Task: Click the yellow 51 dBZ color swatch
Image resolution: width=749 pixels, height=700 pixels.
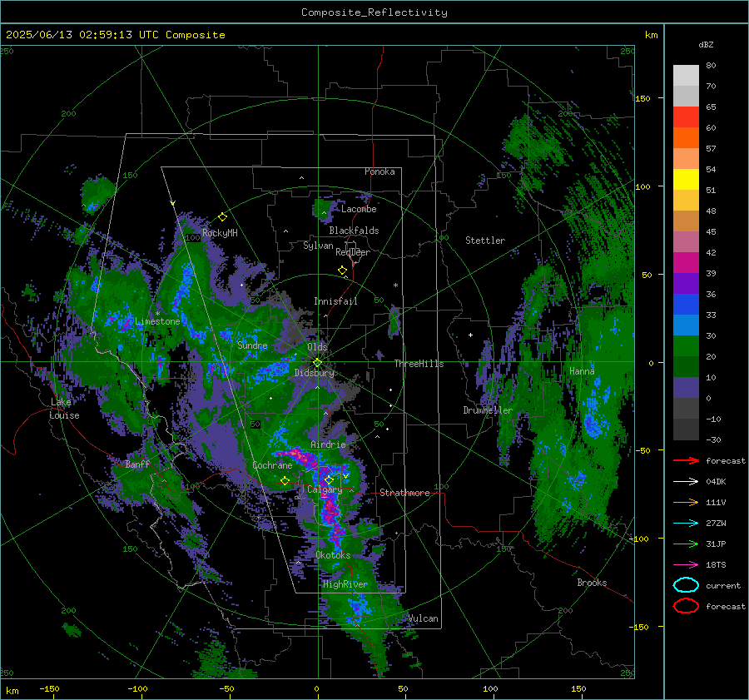Action: [686, 179]
